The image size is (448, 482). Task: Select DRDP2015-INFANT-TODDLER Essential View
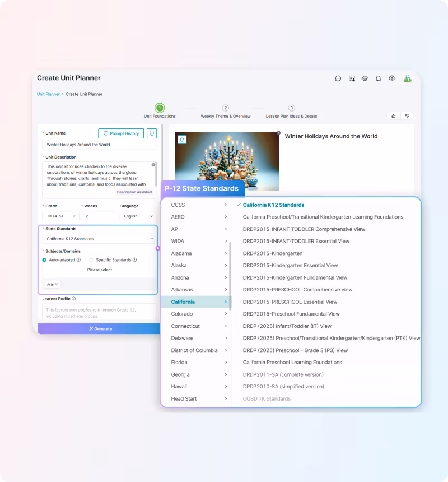click(x=296, y=242)
